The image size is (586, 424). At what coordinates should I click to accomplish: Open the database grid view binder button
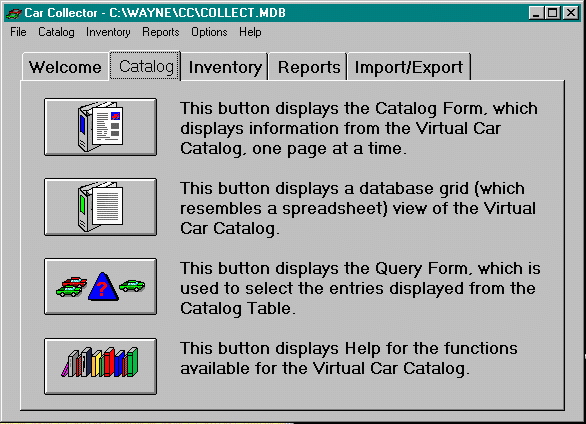(100, 207)
